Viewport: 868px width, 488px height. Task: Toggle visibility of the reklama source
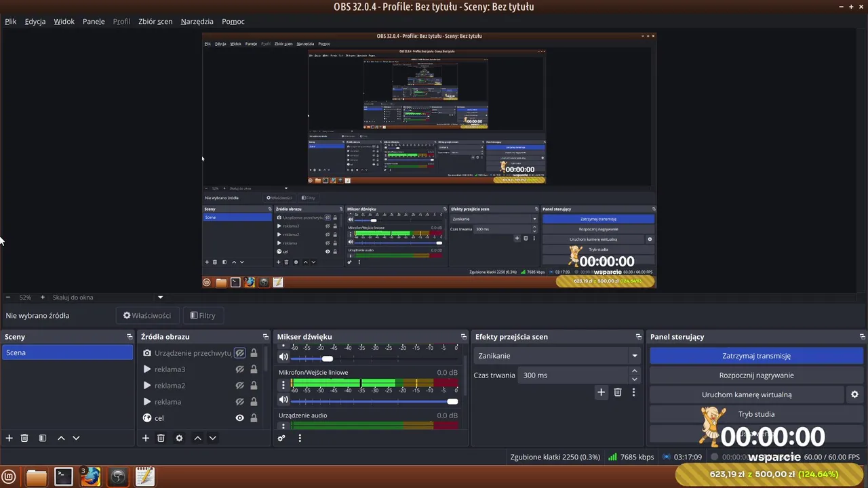coord(239,402)
